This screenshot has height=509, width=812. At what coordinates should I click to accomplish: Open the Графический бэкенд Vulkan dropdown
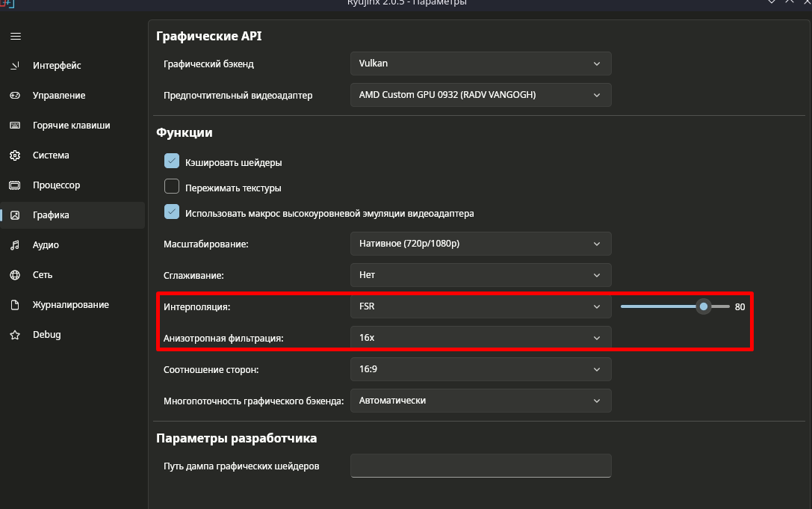coord(480,64)
